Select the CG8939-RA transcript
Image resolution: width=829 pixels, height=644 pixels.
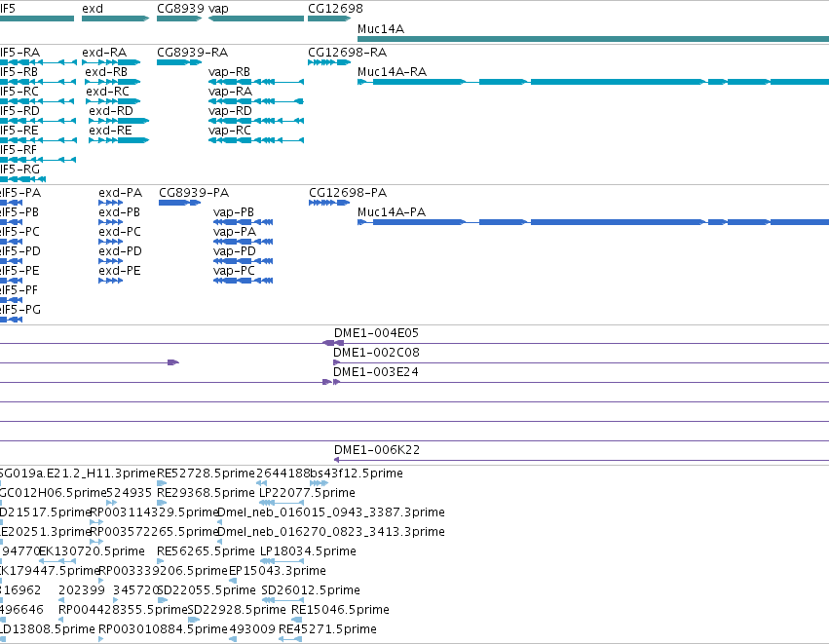click(x=179, y=62)
